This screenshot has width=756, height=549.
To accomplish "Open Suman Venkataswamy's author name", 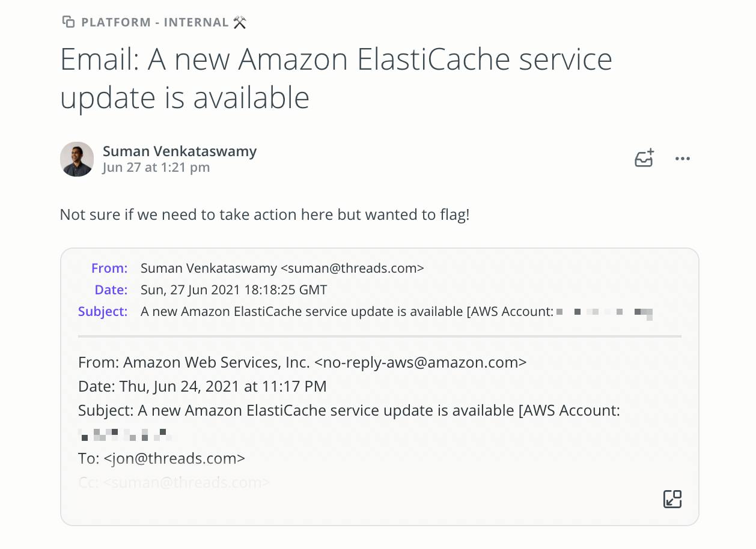I will pos(180,151).
